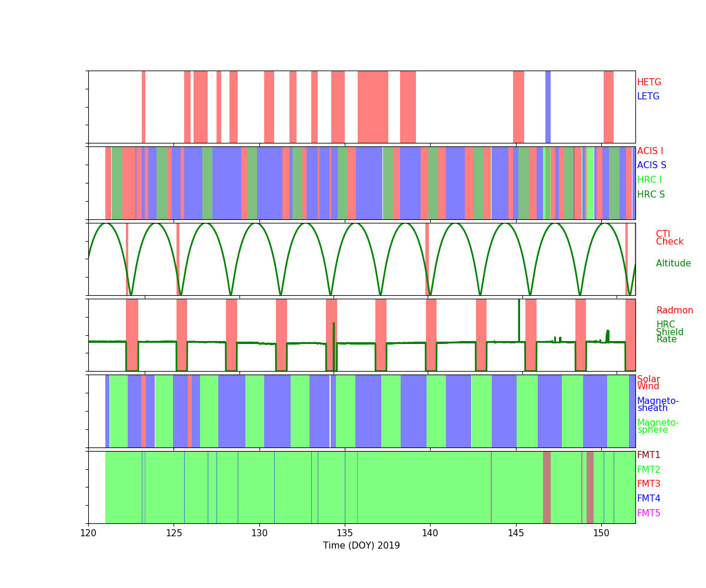Screen dimensions: 706x588
Task: Click the FMT1 legend label
Action: (x=648, y=456)
